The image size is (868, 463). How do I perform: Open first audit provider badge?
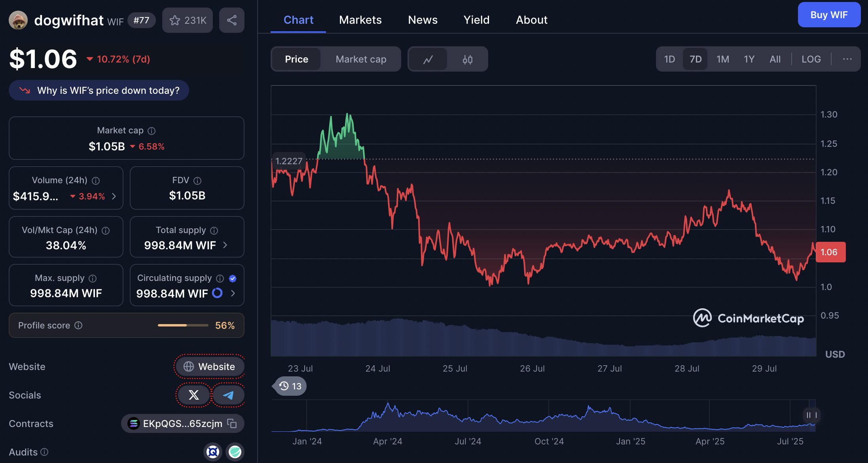pyautogui.click(x=213, y=452)
